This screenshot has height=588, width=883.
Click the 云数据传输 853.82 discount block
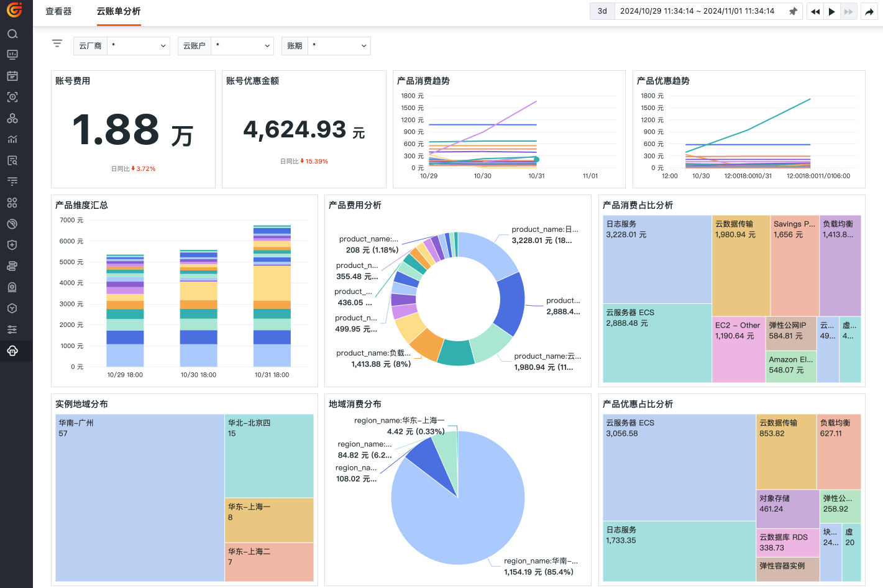pos(786,452)
